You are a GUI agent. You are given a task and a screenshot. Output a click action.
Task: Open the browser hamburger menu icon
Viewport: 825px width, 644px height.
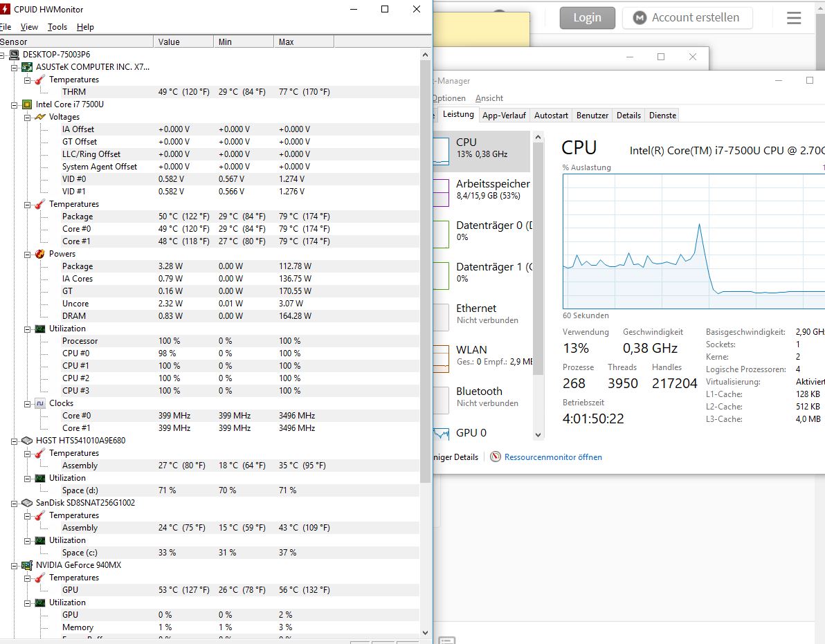(x=794, y=18)
